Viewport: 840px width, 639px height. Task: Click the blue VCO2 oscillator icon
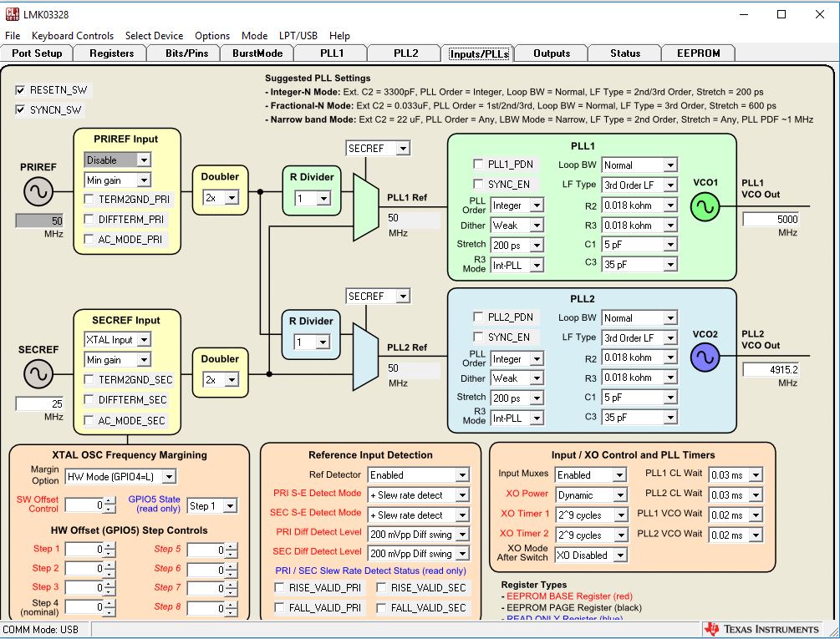[x=705, y=358]
